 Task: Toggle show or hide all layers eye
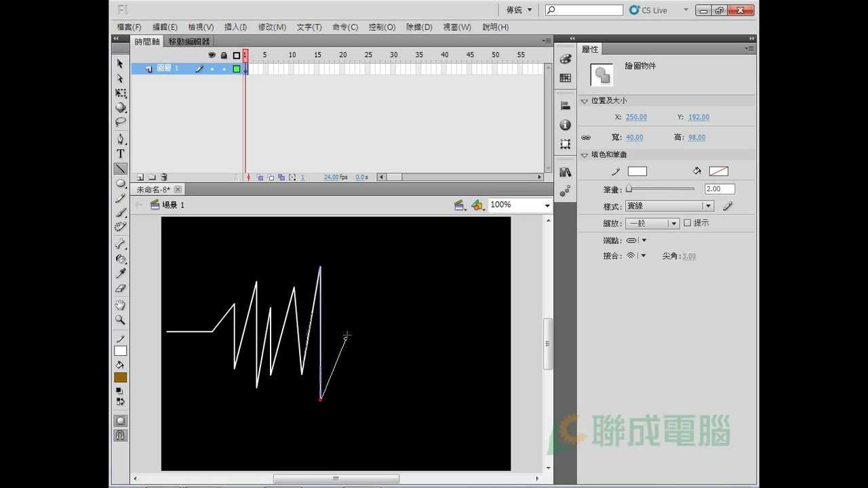click(x=212, y=55)
